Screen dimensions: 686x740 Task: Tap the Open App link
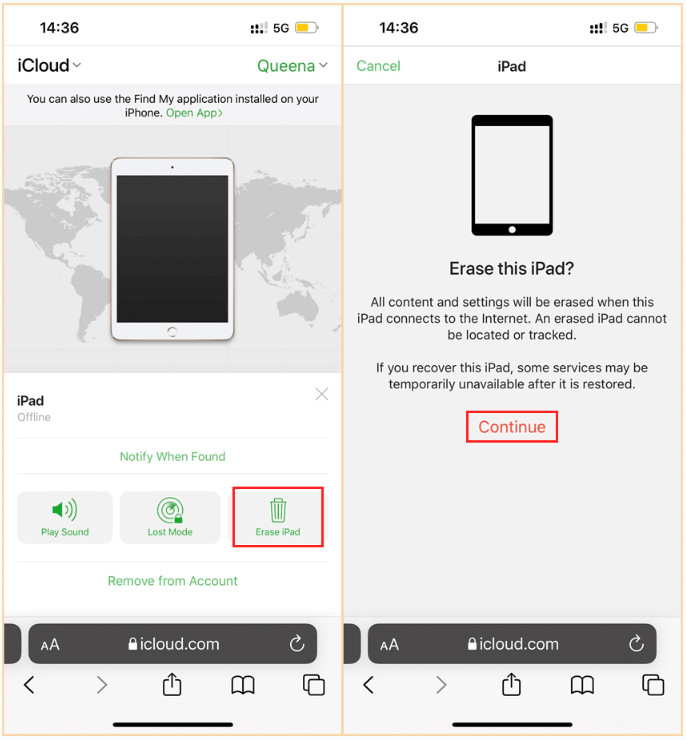(194, 113)
